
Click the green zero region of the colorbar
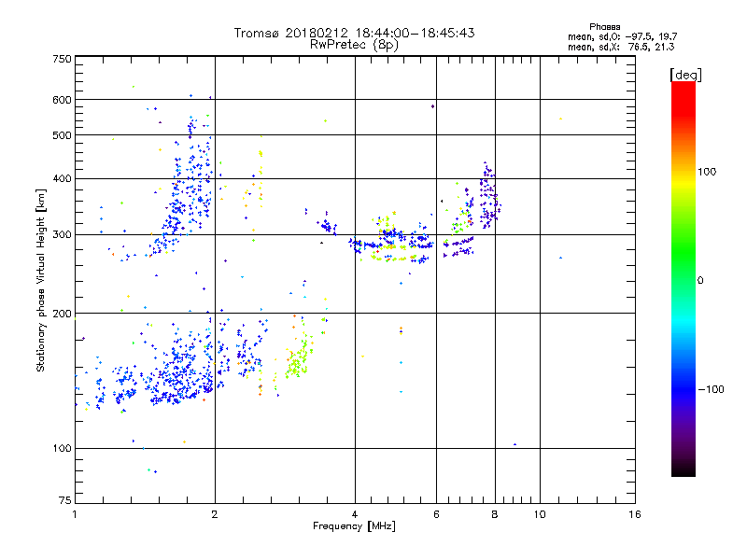coord(684,280)
